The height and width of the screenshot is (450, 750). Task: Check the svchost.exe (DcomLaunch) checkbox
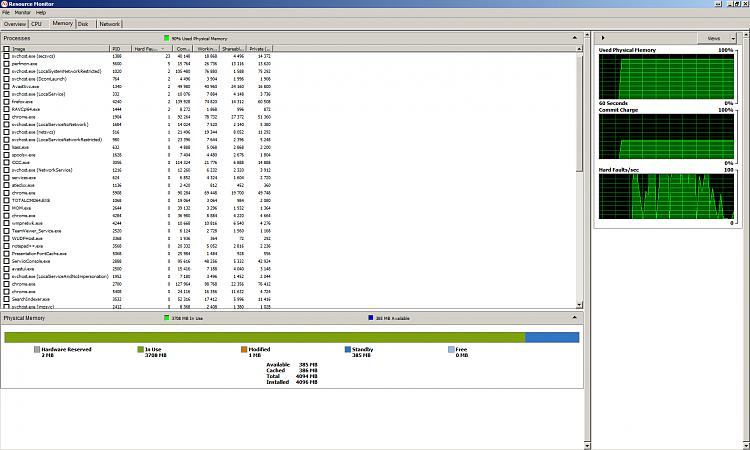point(6,79)
